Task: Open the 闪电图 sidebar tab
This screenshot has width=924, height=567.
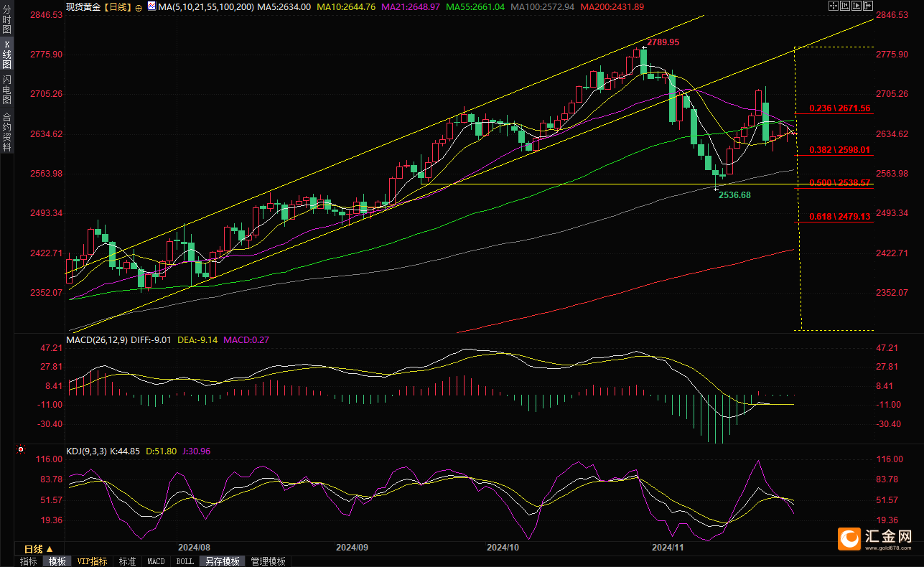Action: pyautogui.click(x=7, y=89)
